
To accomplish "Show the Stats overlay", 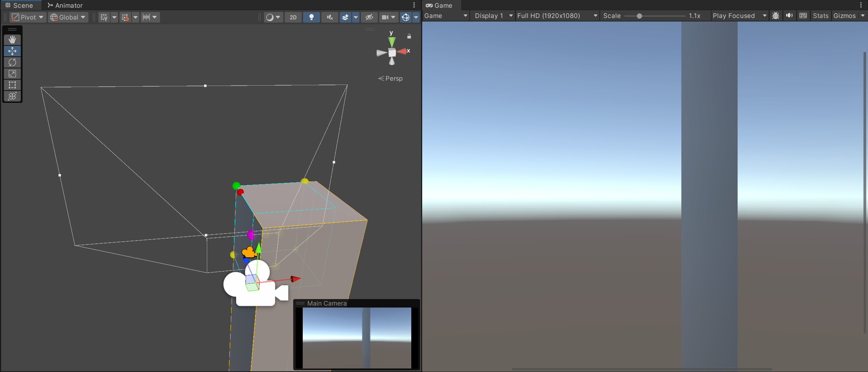I will click(820, 16).
